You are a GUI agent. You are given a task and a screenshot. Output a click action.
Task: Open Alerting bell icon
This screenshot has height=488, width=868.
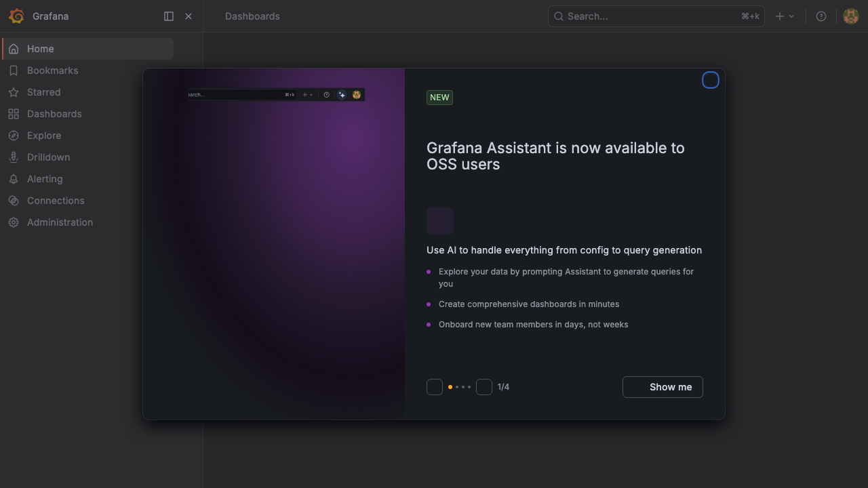14,179
